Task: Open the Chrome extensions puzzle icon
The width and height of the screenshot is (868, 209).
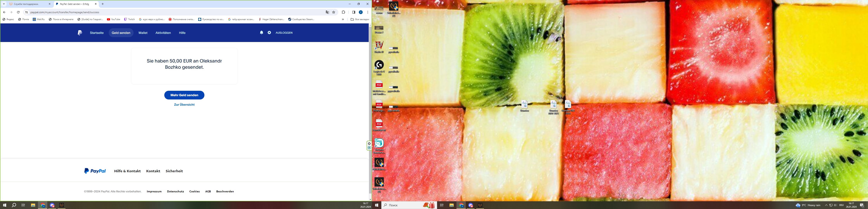Action: 343,12
